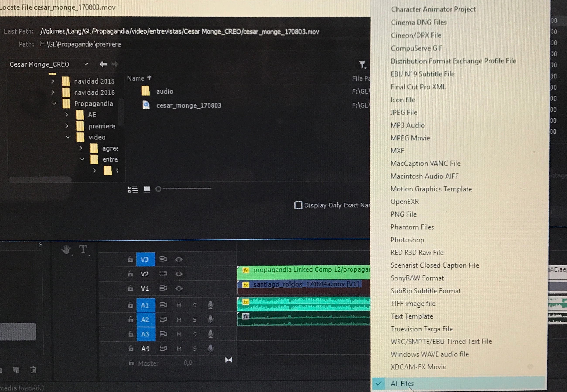
Task: Select All Files in file type list
Action: [x=402, y=383]
